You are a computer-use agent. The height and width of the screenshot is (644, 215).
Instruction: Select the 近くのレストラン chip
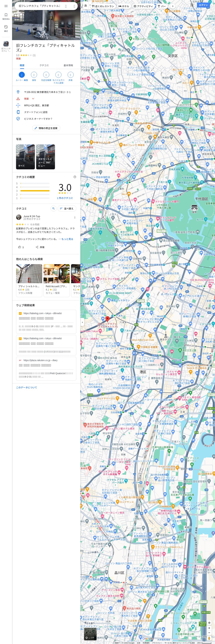[x=103, y=6]
